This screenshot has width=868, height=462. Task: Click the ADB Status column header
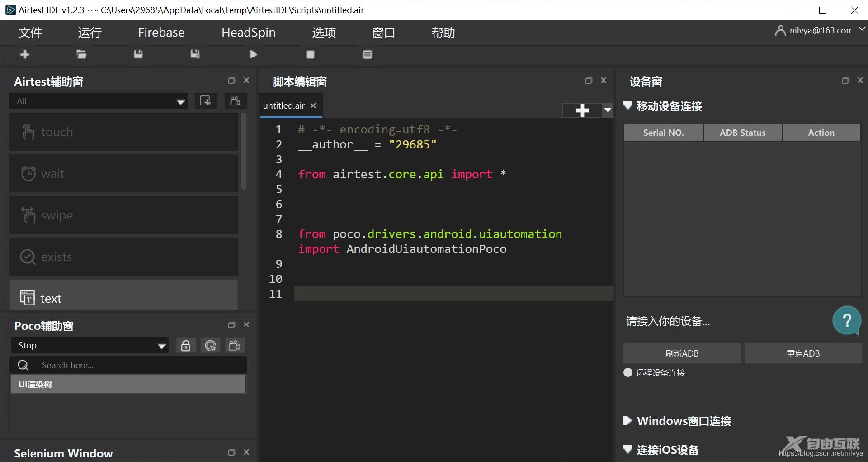[x=742, y=133]
